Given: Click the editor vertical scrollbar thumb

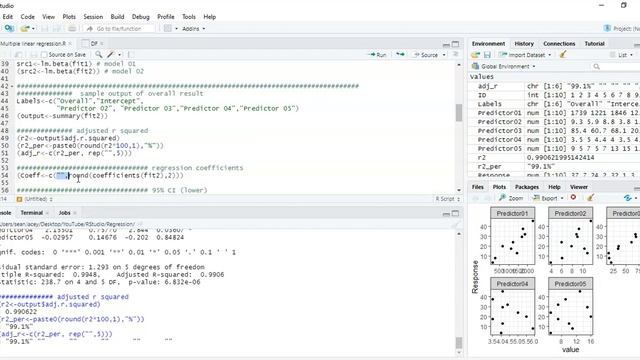Looking at the screenshot, I should pos(459,113).
